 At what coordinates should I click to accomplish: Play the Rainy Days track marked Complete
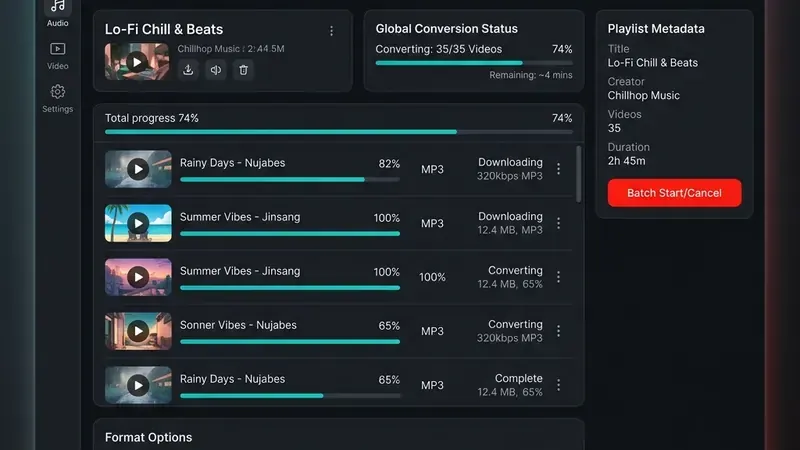(138, 385)
